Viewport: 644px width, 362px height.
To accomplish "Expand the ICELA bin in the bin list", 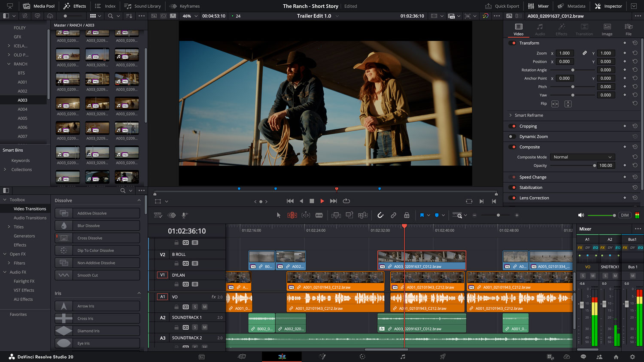I will [x=9, y=46].
